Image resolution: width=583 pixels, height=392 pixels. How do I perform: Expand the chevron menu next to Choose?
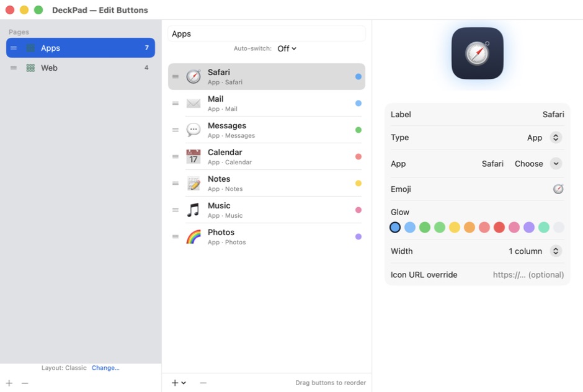pos(556,164)
